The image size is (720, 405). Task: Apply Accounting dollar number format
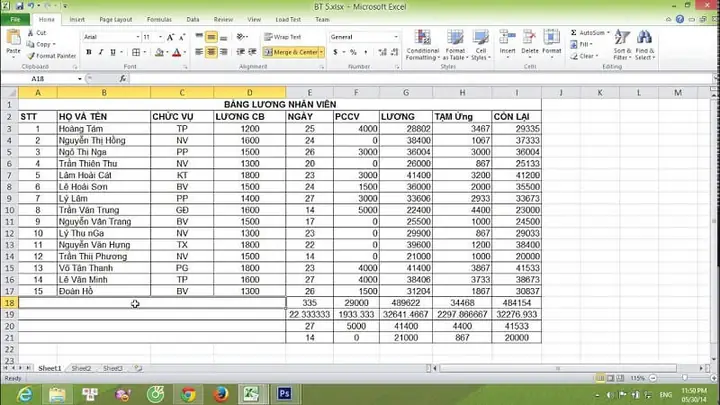click(336, 52)
